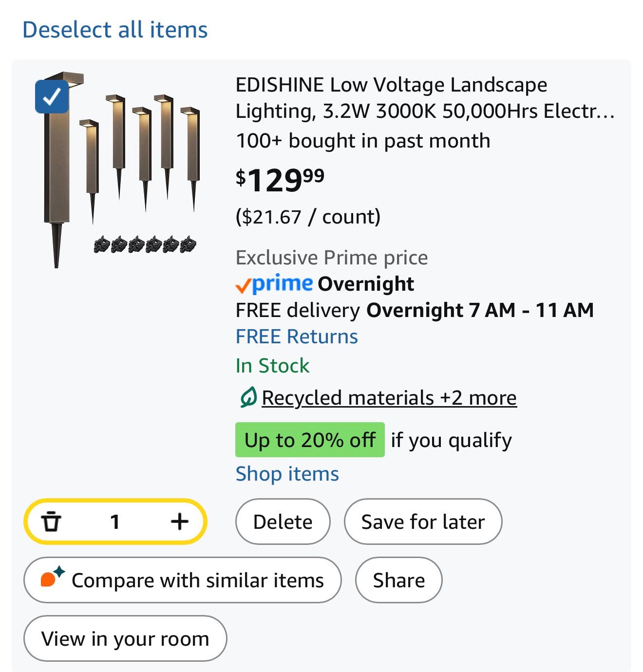Open Recycled materials +2 more details
Image resolution: width=643 pixels, height=672 pixels.
click(x=389, y=398)
